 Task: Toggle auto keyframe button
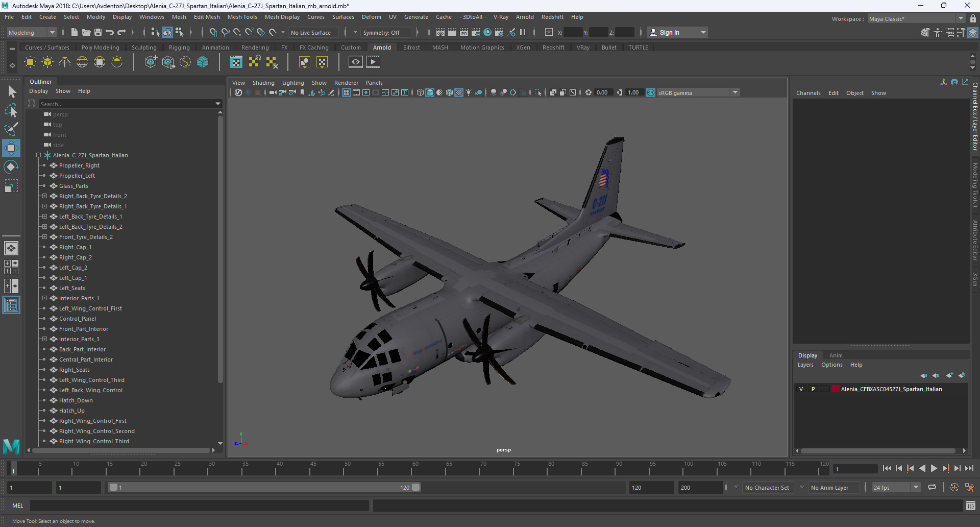954,488
